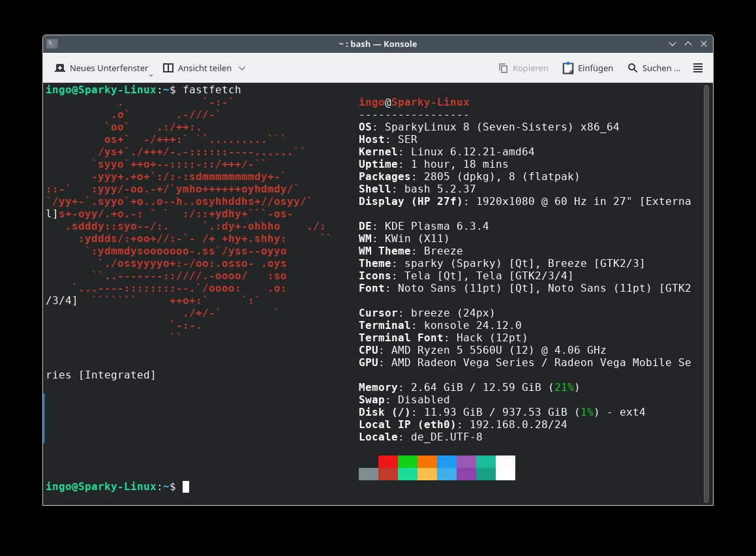The height and width of the screenshot is (556, 756).
Task: Click the 'Font: Noto Sans (11pt)' line
Action: tap(524, 288)
